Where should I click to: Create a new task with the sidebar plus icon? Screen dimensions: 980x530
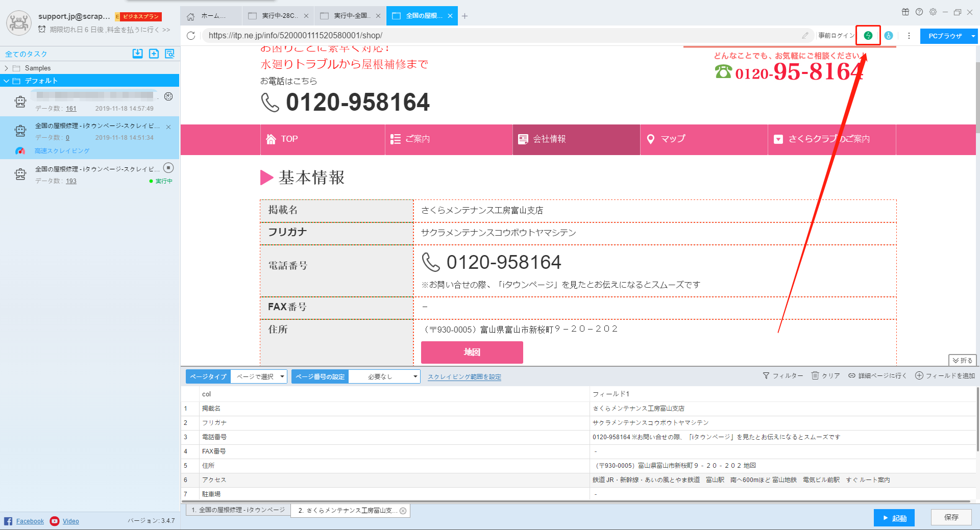click(x=154, y=54)
